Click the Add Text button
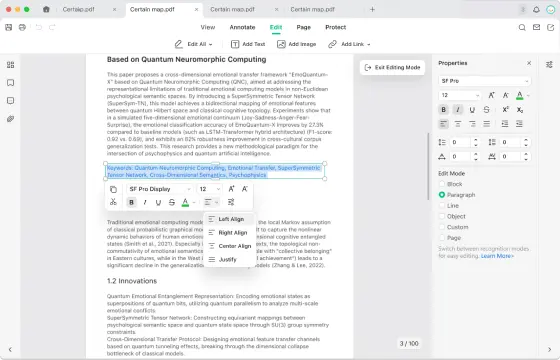Image resolution: width=560 pixels, height=360 pixels. tap(248, 44)
